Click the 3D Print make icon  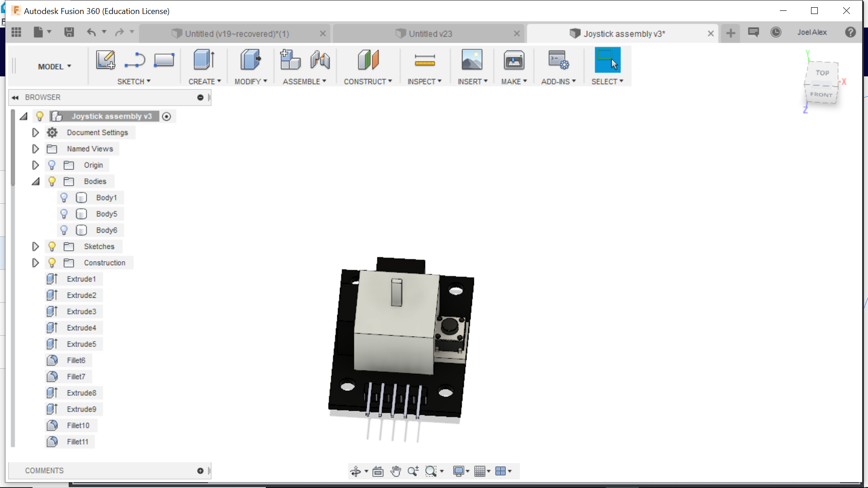point(514,60)
